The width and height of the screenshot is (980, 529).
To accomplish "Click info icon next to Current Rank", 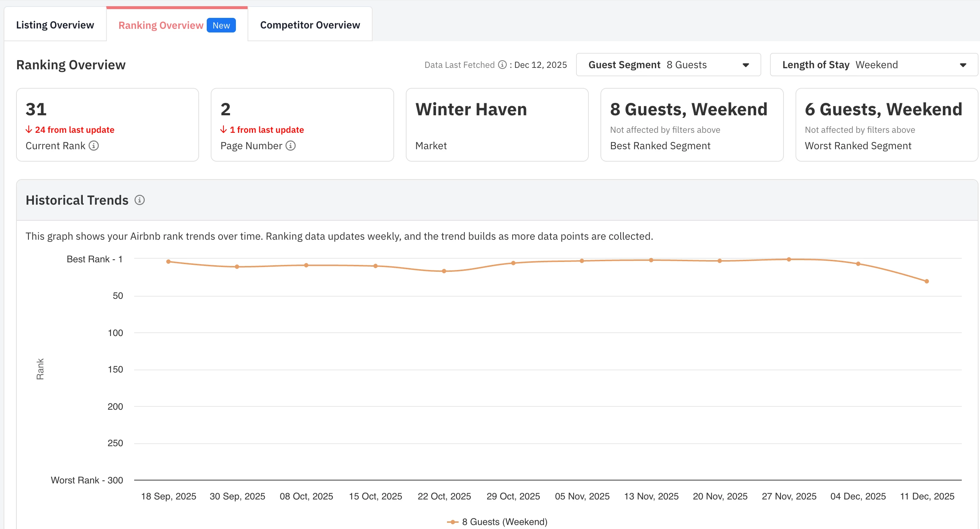I will (94, 146).
